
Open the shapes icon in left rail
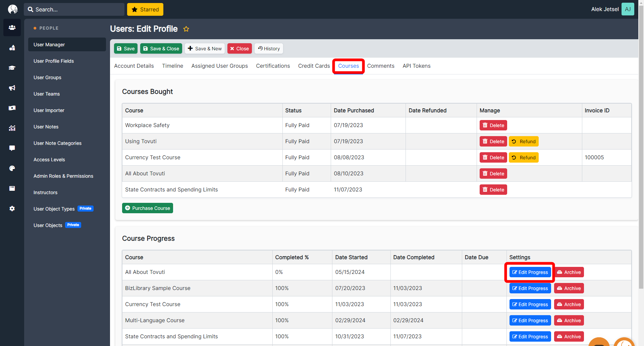(x=12, y=48)
